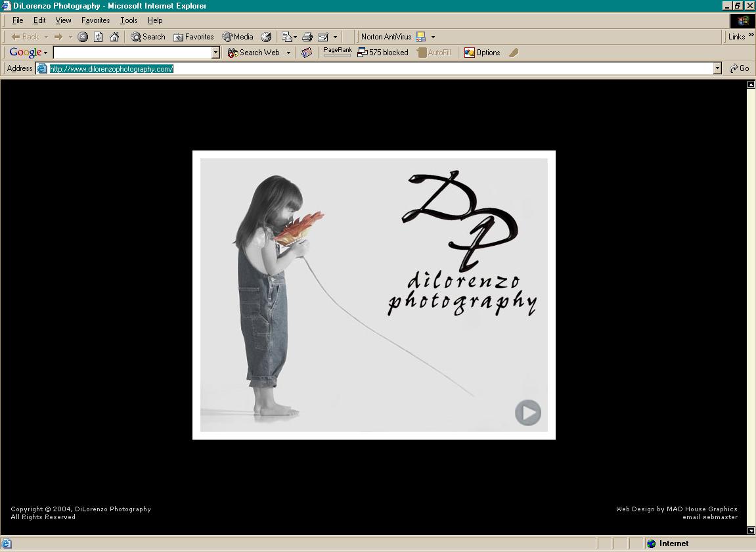Click inside the Google toolbar search field
The image size is (756, 552).
132,53
